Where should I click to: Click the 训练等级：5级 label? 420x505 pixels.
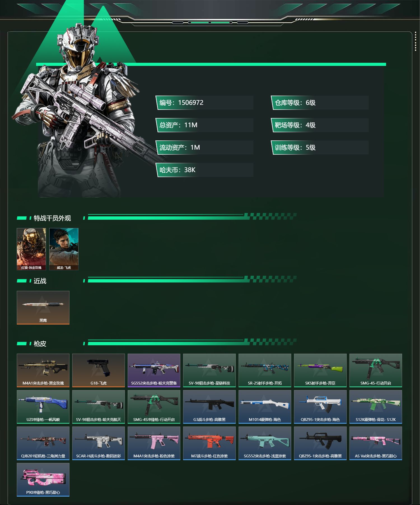click(x=320, y=147)
